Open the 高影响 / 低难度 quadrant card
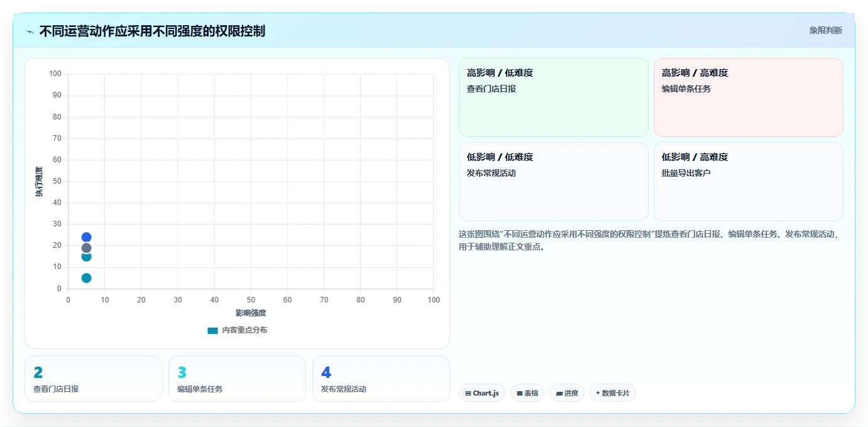This screenshot has height=427, width=868. tap(553, 97)
